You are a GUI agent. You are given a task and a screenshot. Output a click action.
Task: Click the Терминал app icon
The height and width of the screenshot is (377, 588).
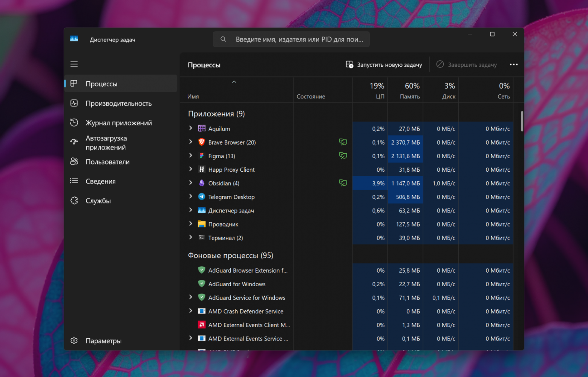(202, 238)
